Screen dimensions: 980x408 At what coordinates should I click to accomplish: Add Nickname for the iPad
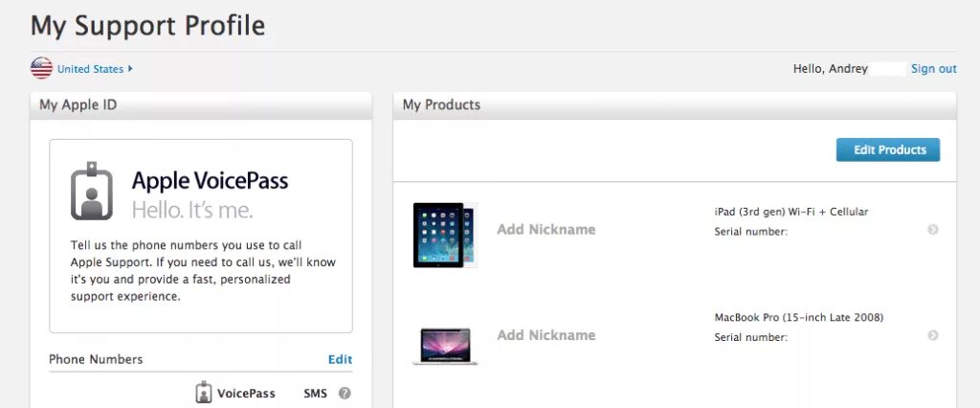pyautogui.click(x=546, y=230)
